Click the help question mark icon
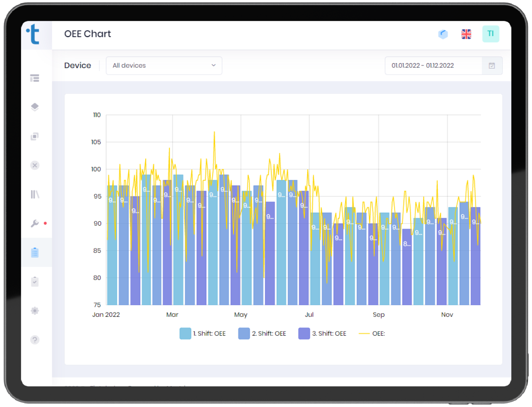 (x=35, y=340)
